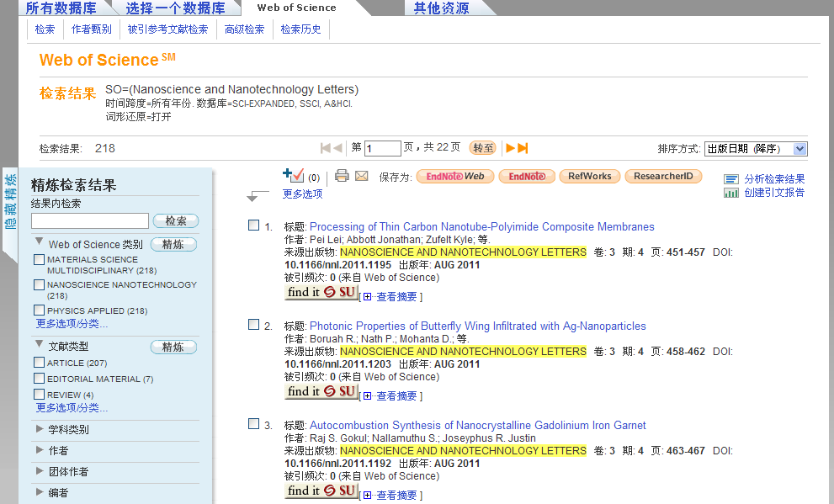Check ARTICLE (207) document type
This screenshot has width=834, height=504.
point(39,363)
